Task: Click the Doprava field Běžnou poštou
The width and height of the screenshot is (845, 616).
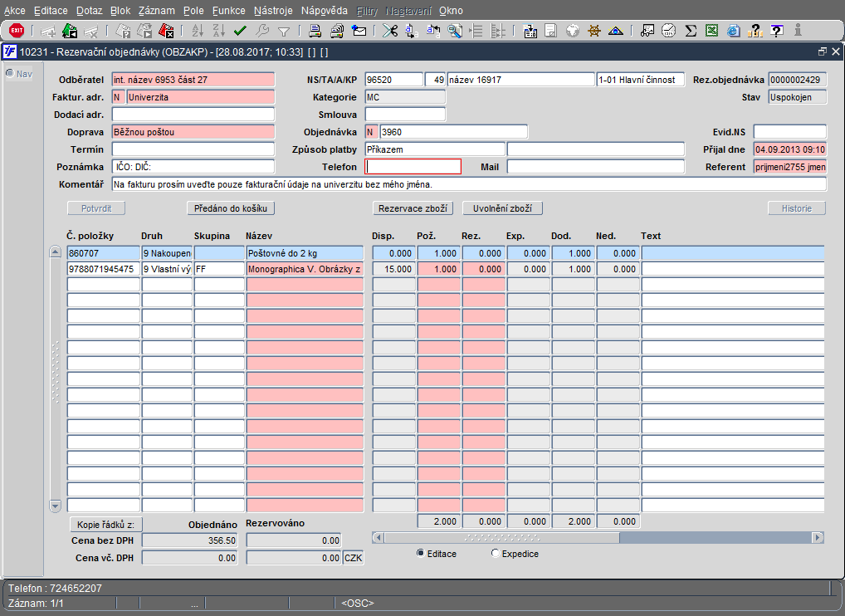Action: (193, 132)
